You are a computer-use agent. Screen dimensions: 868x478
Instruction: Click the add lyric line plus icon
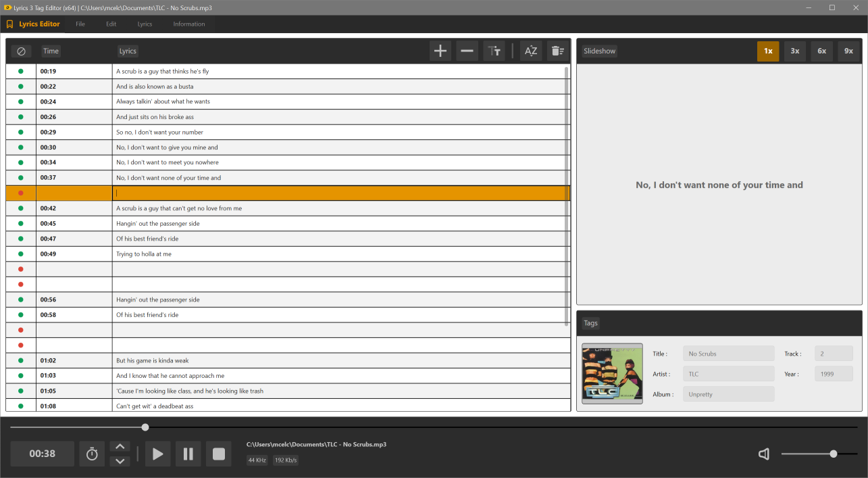[x=440, y=51]
